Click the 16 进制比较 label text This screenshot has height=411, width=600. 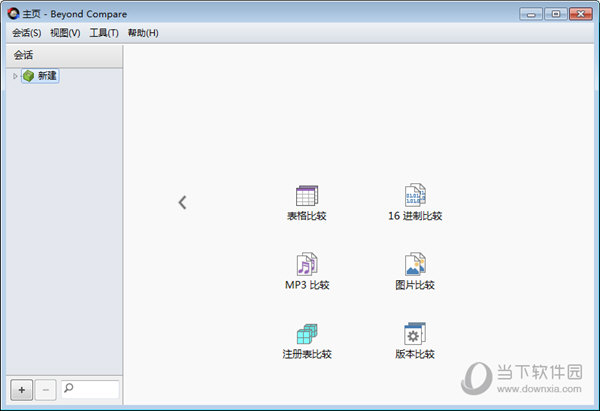(415, 216)
